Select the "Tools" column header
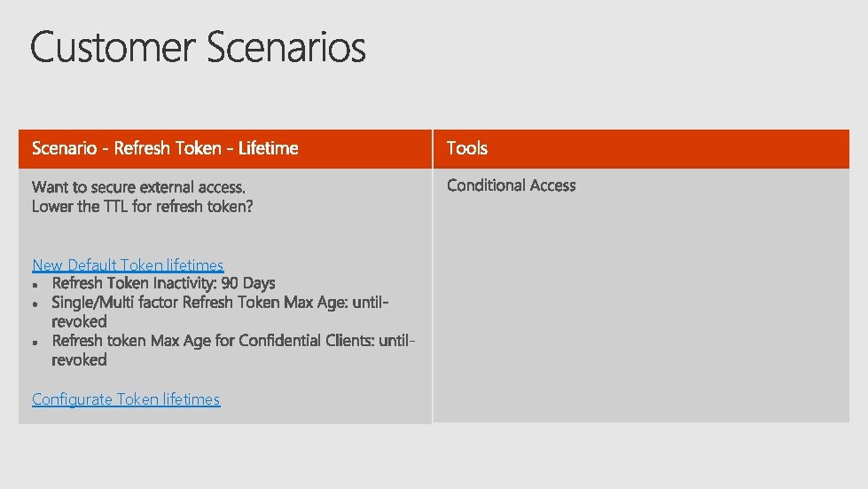The width and height of the screenshot is (868, 489). click(x=467, y=148)
